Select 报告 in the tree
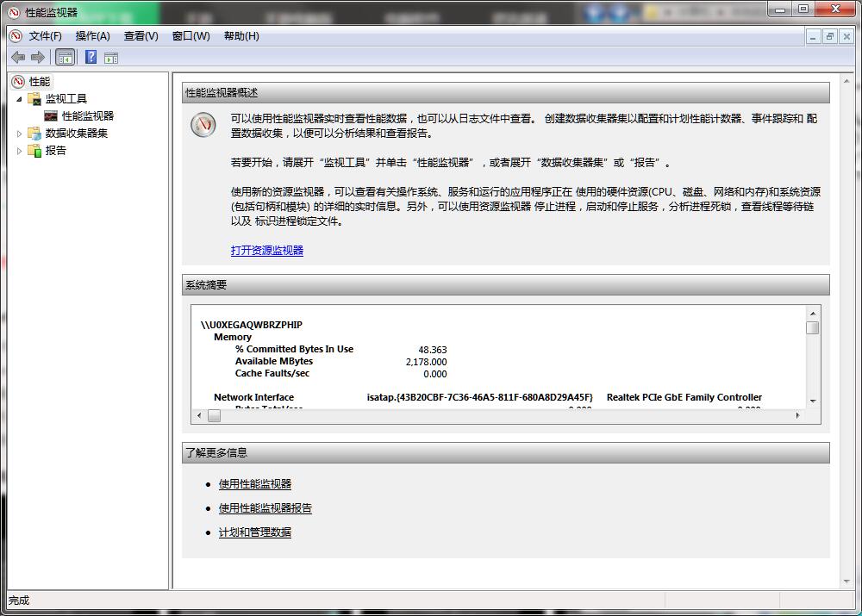The image size is (862, 616). click(55, 151)
